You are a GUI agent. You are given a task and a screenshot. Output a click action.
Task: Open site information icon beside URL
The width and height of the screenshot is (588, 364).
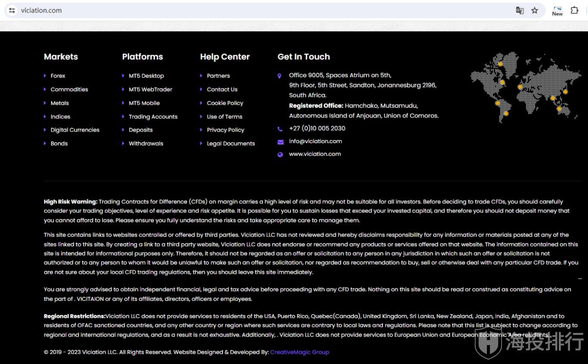click(12, 10)
